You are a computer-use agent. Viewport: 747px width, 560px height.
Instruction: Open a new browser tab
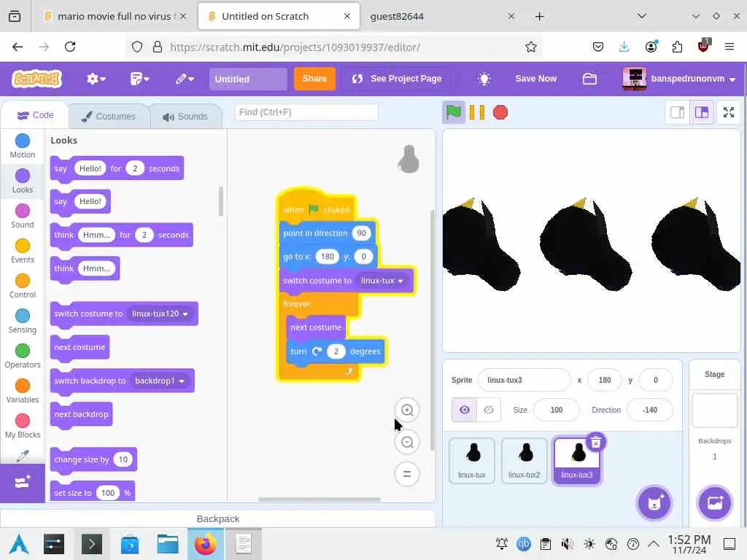pyautogui.click(x=539, y=16)
